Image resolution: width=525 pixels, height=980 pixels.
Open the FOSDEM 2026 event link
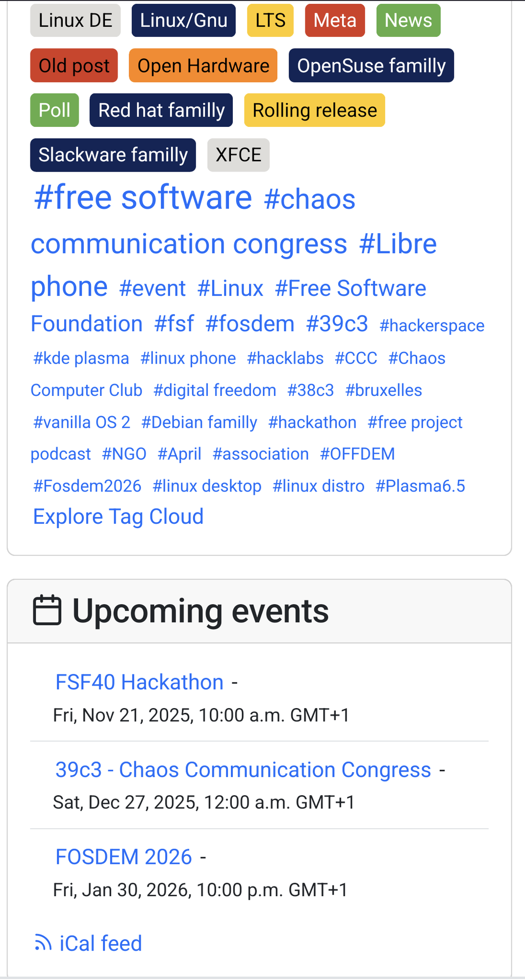(x=124, y=857)
